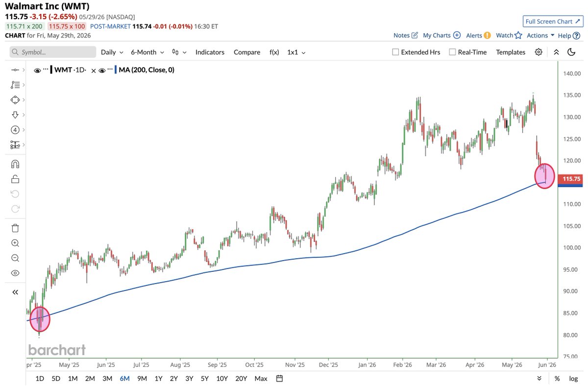Open the Daily frequency dropdown
588x386 pixels.
point(112,52)
